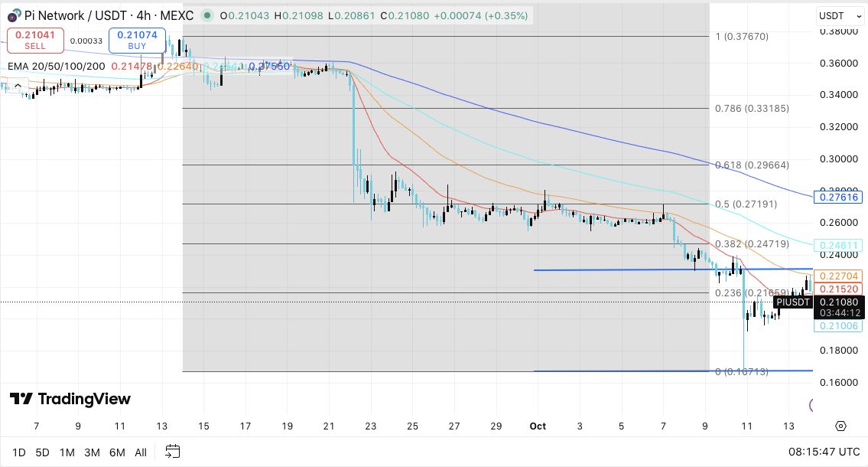868x467 pixels.
Task: Switch to the All time range
Action: pos(141,452)
